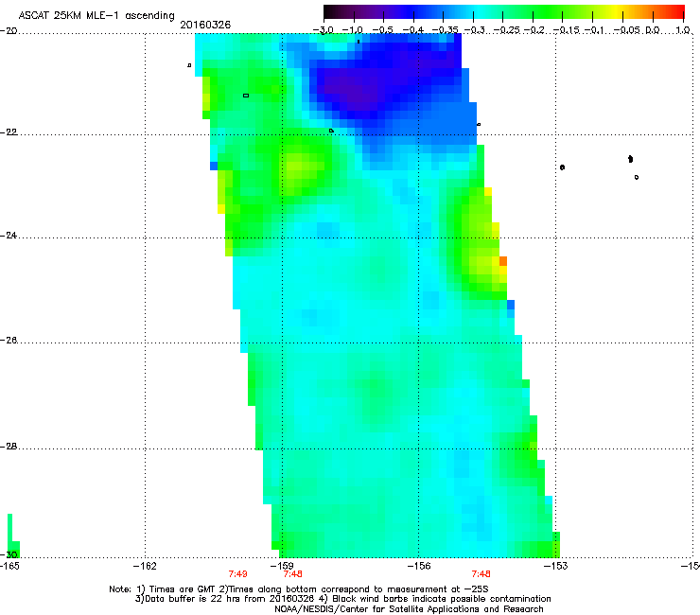The width and height of the screenshot is (700, 615).
Task: Select the date label 20160326
Action: click(x=205, y=25)
